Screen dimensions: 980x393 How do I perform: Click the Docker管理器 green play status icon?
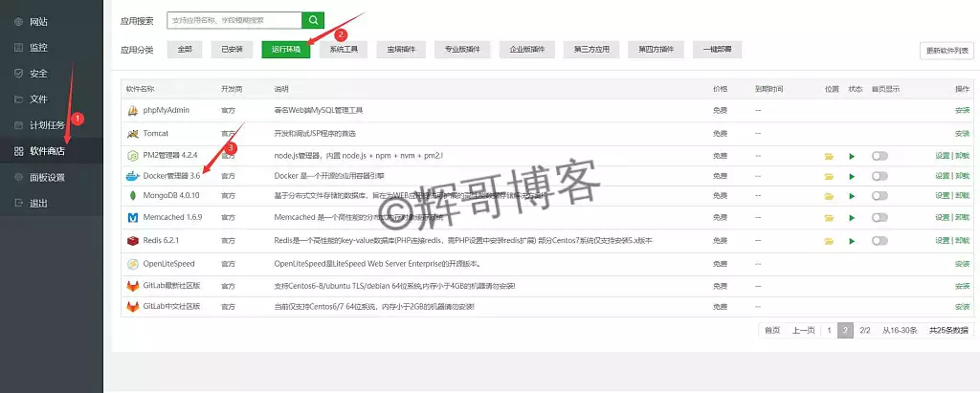click(x=852, y=177)
